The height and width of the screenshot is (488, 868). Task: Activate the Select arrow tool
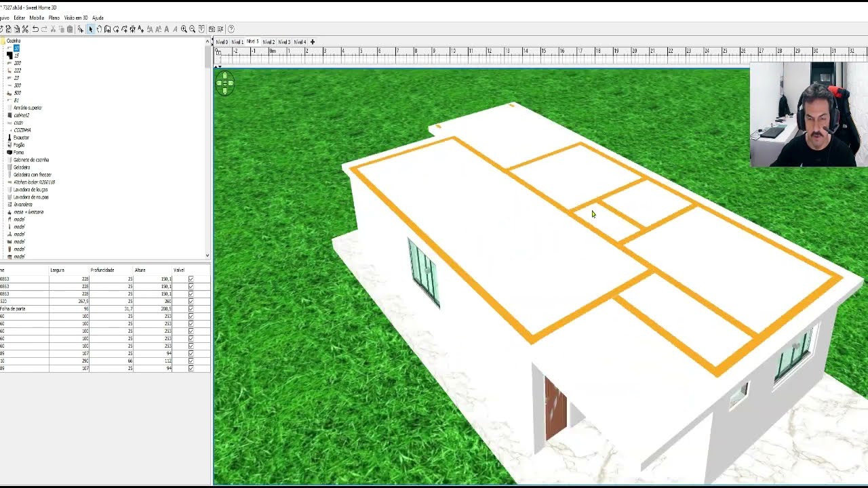(91, 29)
